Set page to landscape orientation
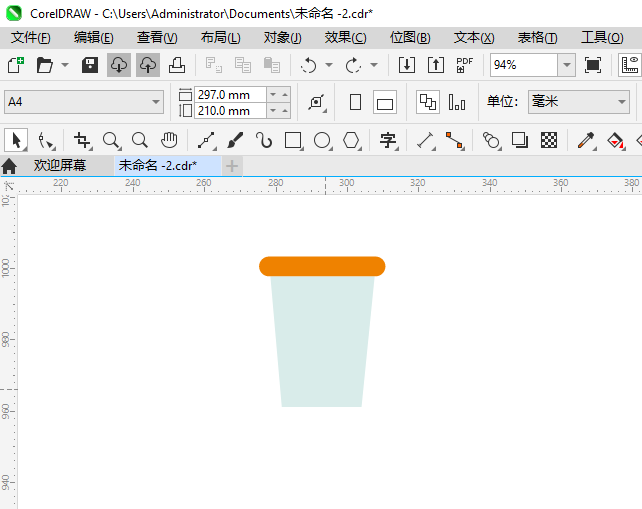This screenshot has height=509, width=642. point(384,102)
